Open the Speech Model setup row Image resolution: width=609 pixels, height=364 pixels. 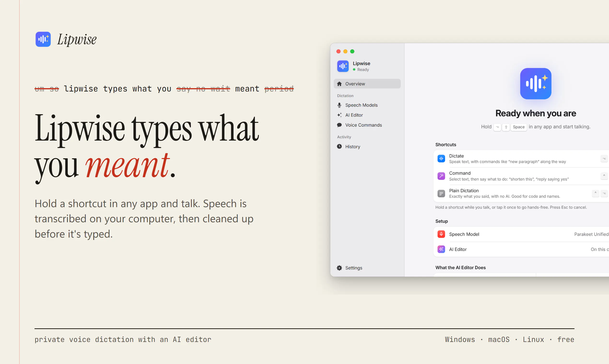click(521, 234)
